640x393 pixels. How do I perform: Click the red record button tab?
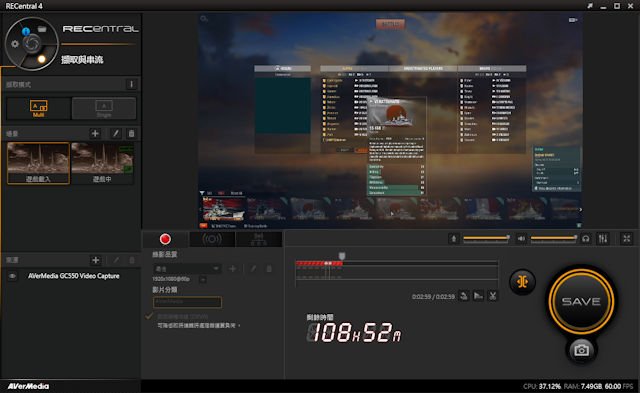coord(165,239)
